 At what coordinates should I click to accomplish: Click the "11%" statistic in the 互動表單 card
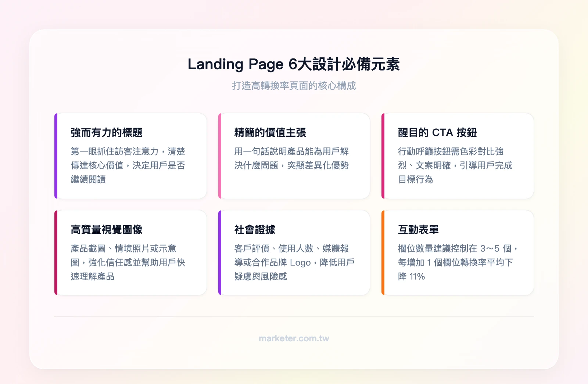point(417,277)
